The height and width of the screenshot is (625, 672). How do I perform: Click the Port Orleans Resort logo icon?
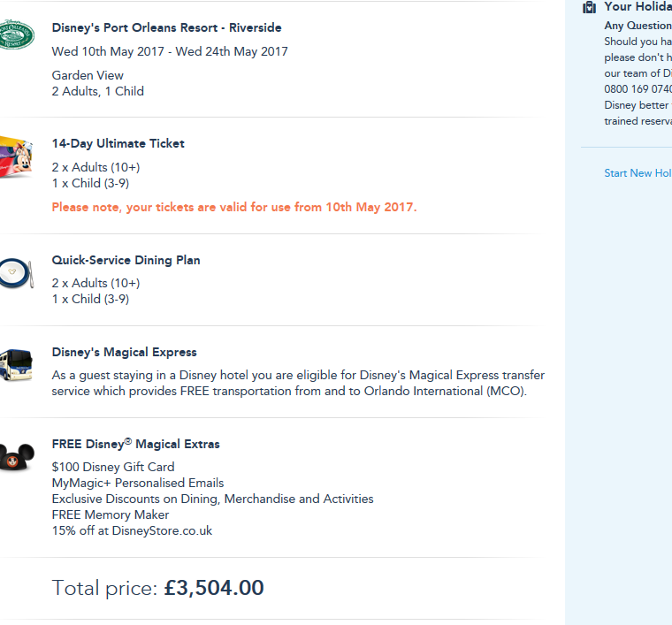tap(15, 34)
